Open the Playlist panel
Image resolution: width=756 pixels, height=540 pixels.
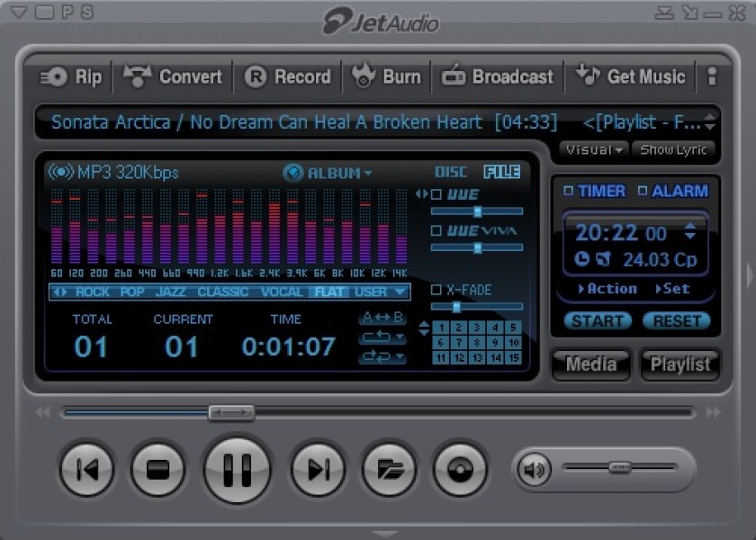679,364
